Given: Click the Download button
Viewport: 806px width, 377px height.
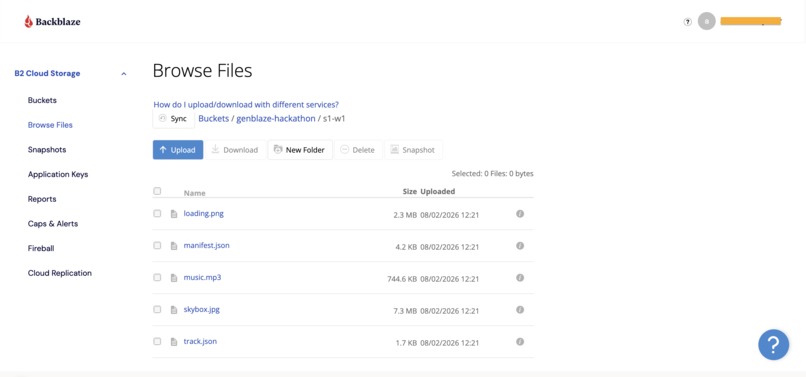Looking at the screenshot, I should [x=235, y=150].
